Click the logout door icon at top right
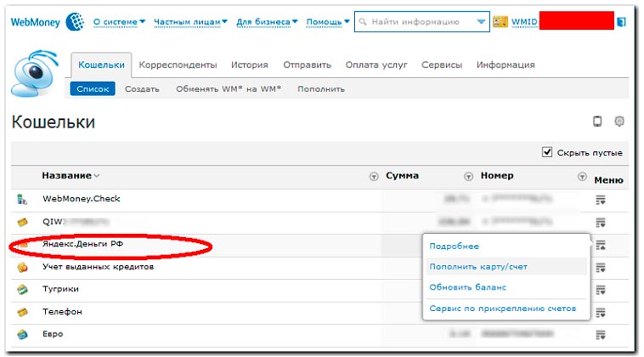This screenshot has height=357, width=644. [x=621, y=21]
